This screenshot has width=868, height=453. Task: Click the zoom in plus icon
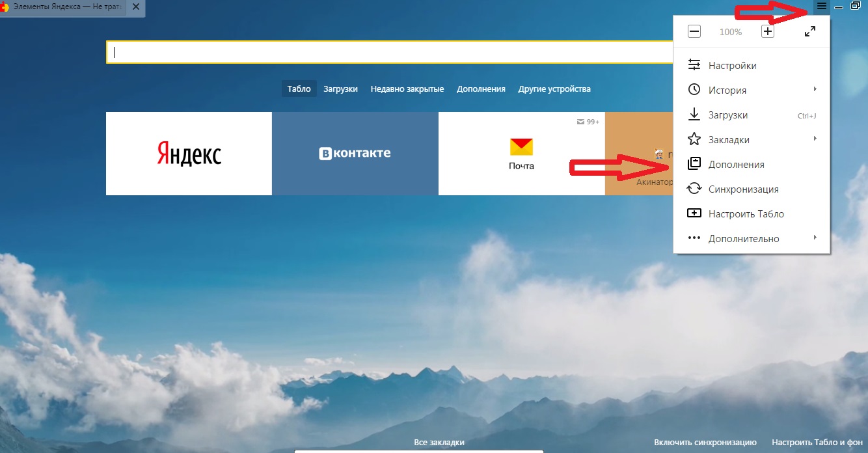[768, 31]
